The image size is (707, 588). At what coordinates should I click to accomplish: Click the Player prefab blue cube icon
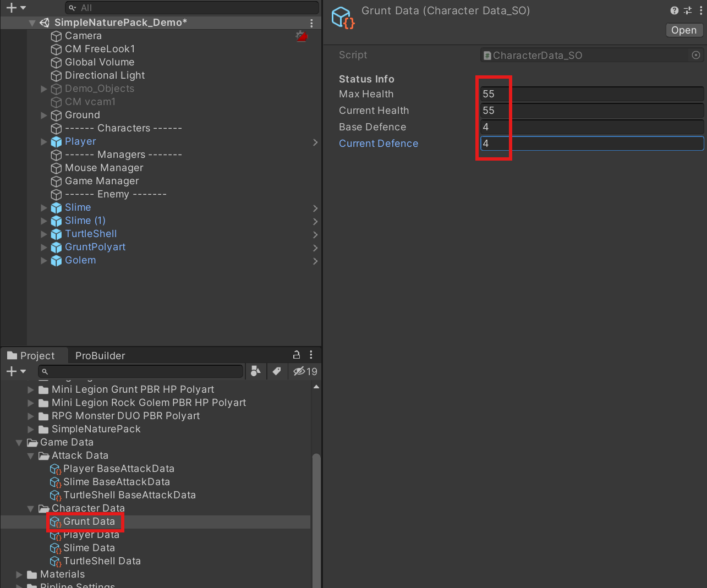pos(56,142)
